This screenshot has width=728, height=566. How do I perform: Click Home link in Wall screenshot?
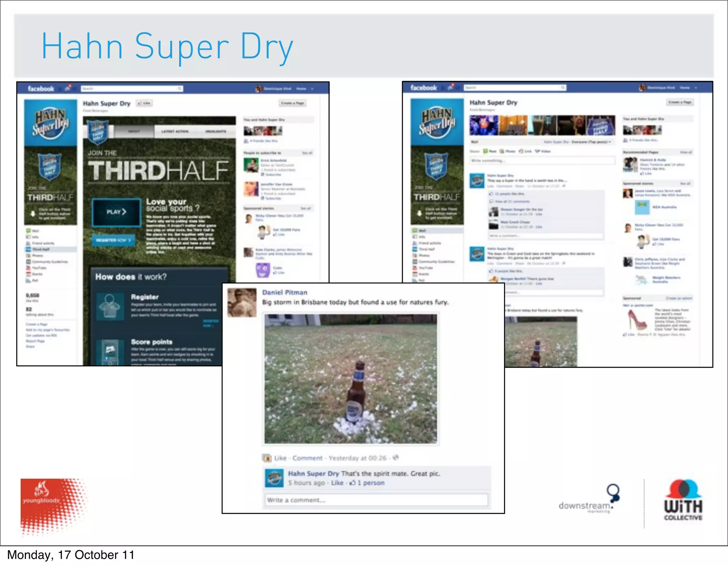[x=685, y=88]
